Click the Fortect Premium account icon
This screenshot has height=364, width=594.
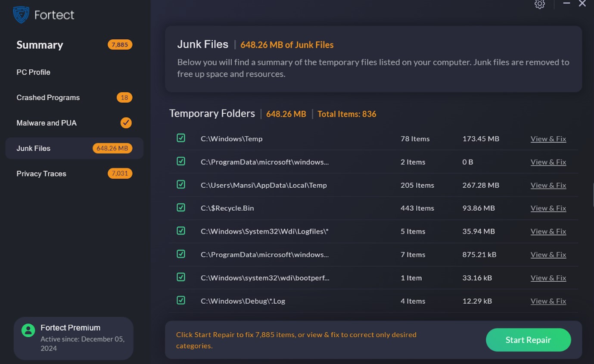pos(28,330)
